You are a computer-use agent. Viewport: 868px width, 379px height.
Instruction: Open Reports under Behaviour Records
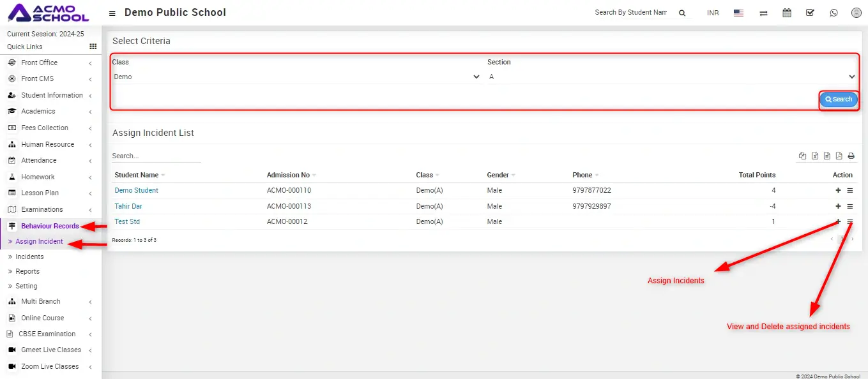tap(27, 271)
